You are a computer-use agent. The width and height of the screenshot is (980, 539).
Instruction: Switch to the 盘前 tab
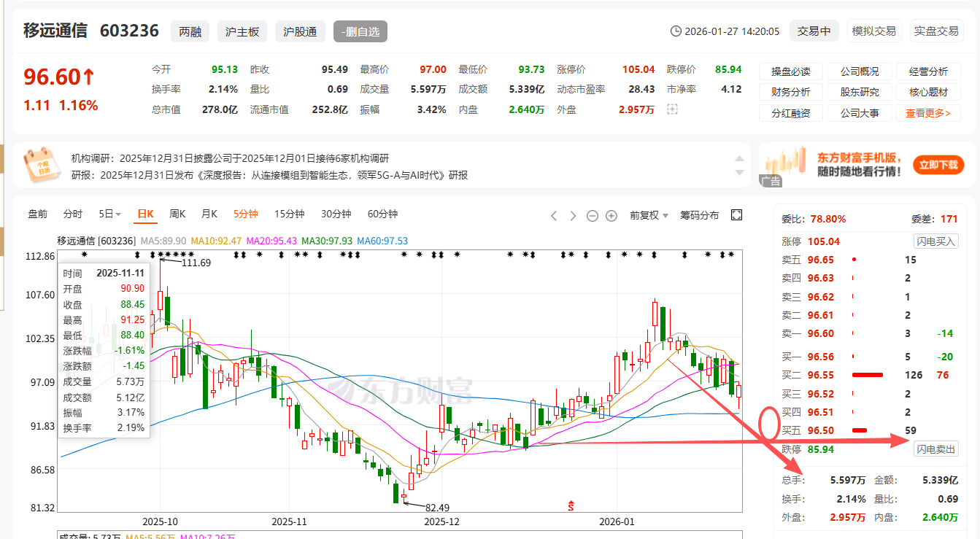click(x=37, y=214)
